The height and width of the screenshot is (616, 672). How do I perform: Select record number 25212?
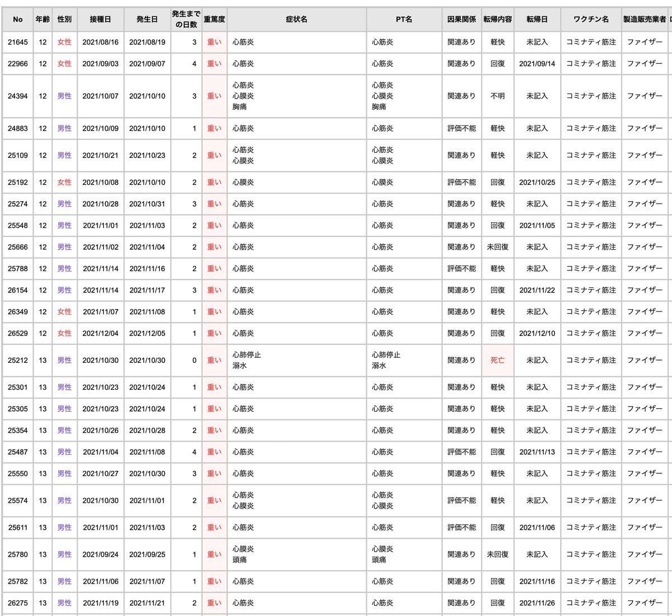click(18, 361)
